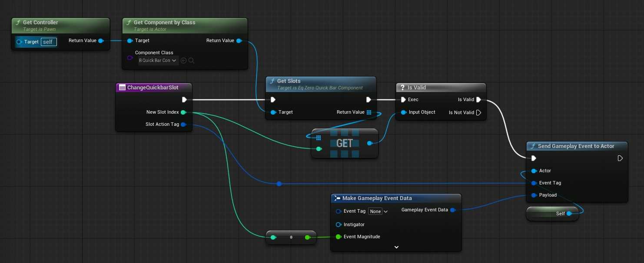The width and height of the screenshot is (644, 263).
Task: Select the Get Controller node title
Action: (40, 23)
